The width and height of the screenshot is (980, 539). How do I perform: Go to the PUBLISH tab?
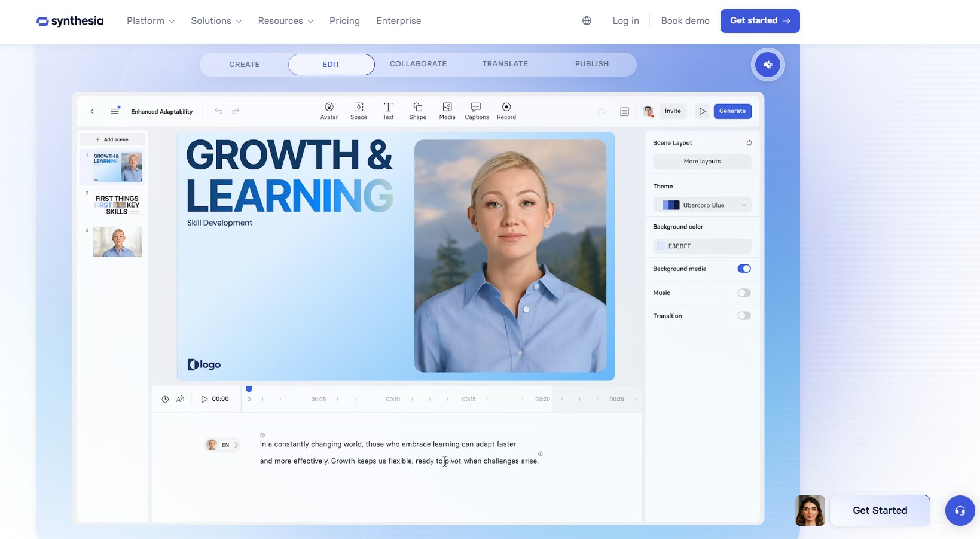pyautogui.click(x=592, y=64)
